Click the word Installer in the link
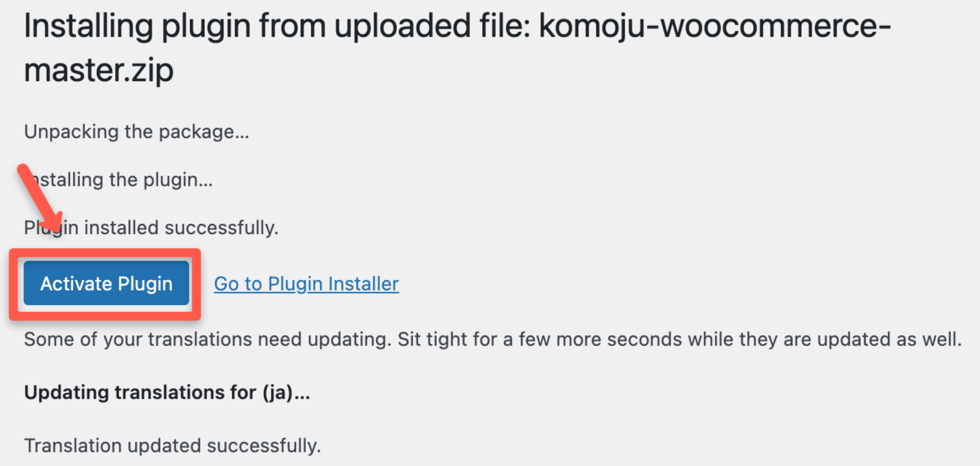 pyautogui.click(x=363, y=284)
